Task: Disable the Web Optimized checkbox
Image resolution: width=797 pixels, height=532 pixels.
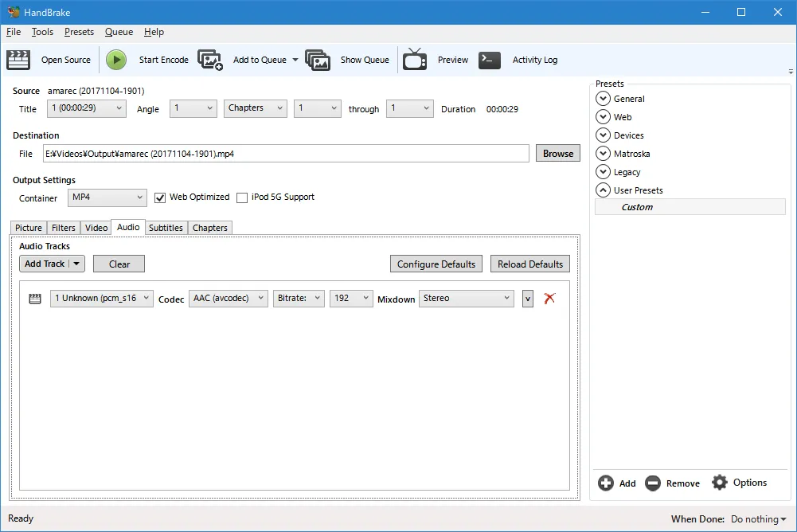Action: click(160, 198)
